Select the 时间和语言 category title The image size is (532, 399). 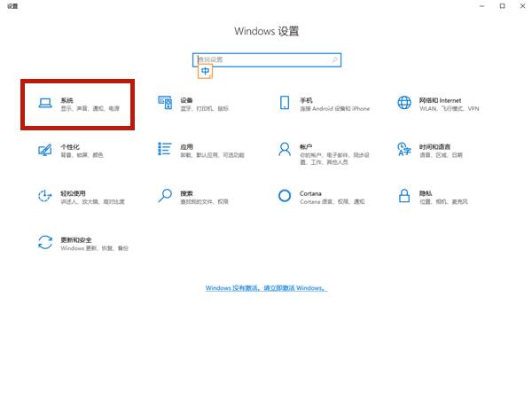[x=434, y=146]
